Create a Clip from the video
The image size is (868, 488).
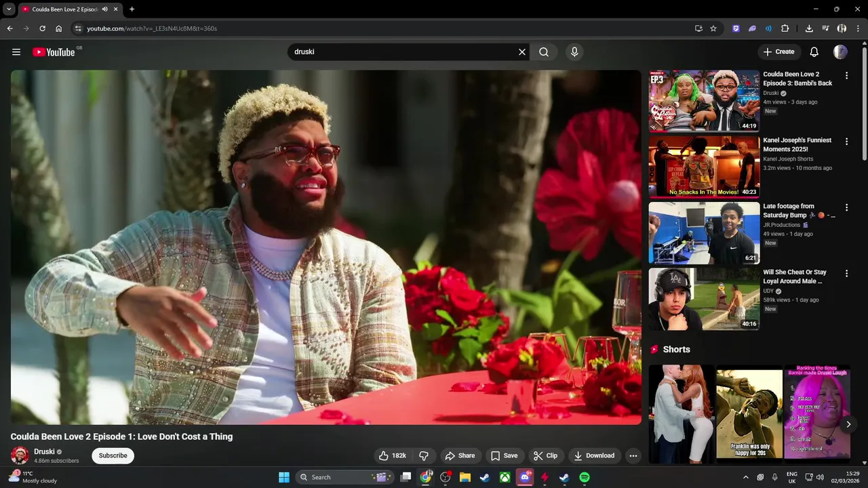pos(546,455)
